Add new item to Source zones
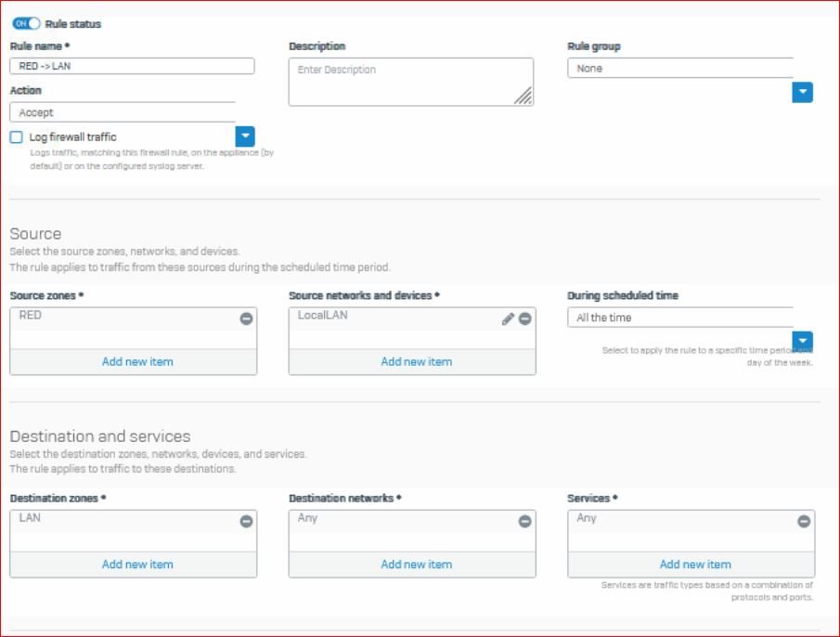 point(136,361)
